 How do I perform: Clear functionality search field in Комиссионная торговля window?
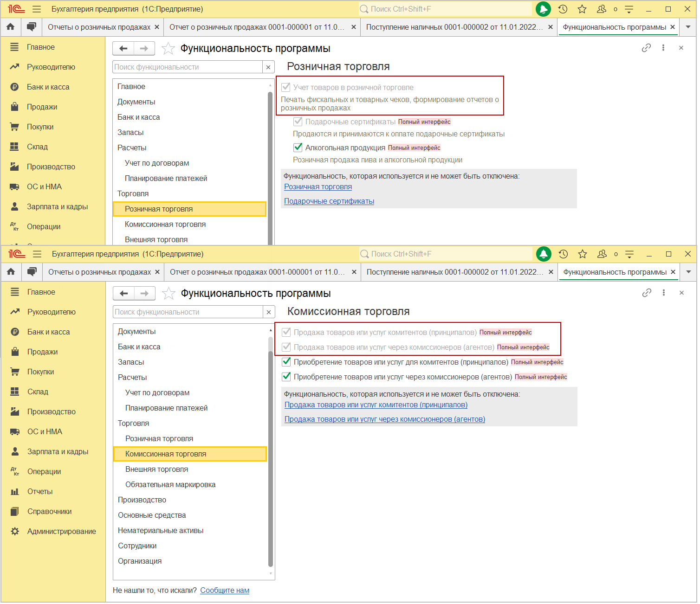(x=269, y=312)
